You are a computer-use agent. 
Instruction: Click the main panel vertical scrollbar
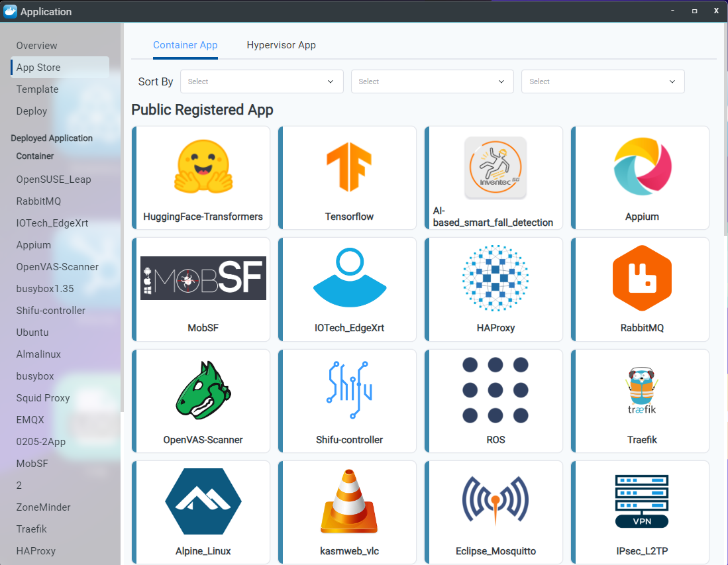click(725, 130)
